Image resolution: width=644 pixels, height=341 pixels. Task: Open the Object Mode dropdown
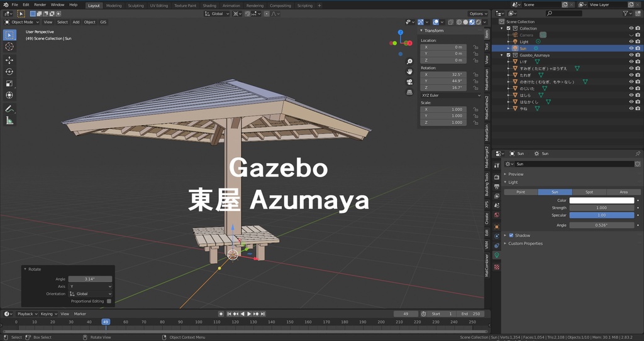click(x=22, y=22)
